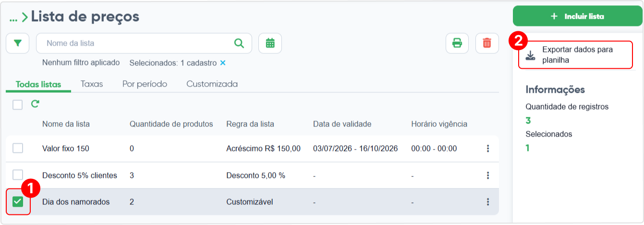The height and width of the screenshot is (225, 644).
Task: Open options menu for Dia dos namorados
Action: pos(488,202)
